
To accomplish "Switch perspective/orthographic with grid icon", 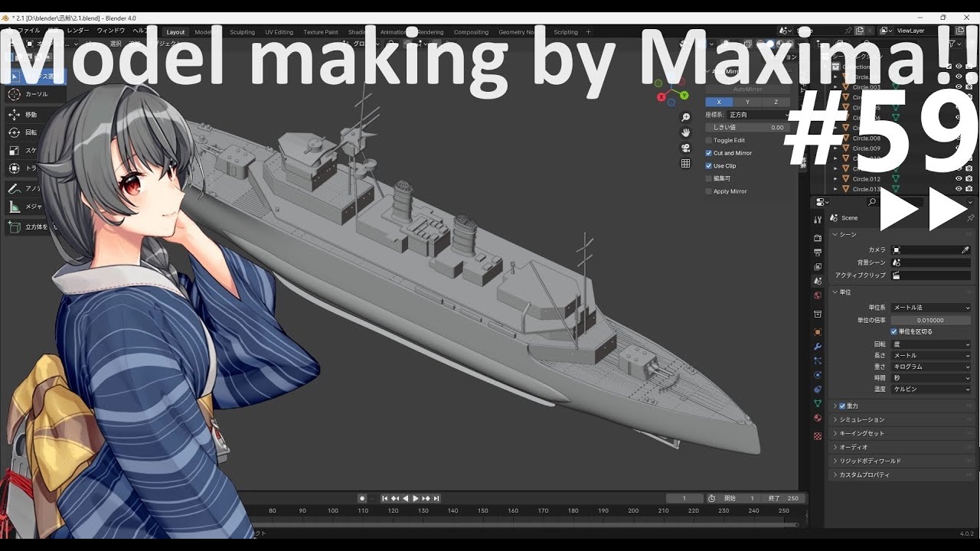I will pyautogui.click(x=686, y=163).
